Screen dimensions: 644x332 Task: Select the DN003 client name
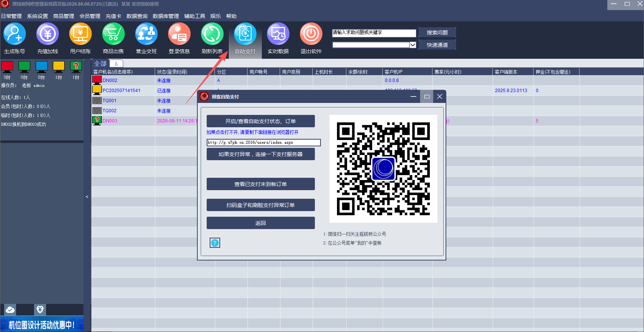[x=110, y=121]
